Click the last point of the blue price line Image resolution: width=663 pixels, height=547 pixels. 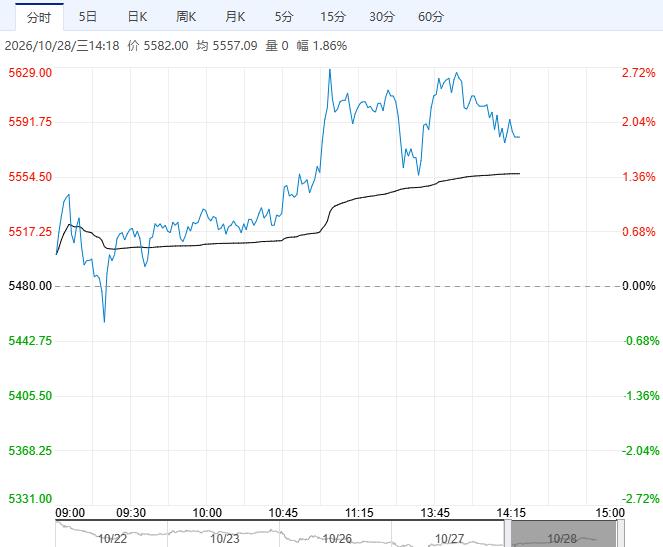click(519, 137)
